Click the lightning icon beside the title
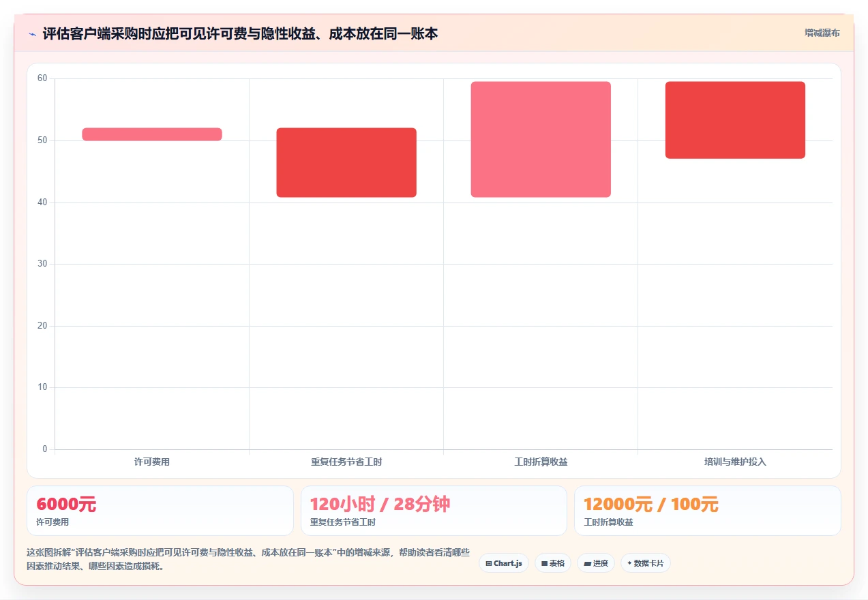868x600 pixels. [x=32, y=33]
